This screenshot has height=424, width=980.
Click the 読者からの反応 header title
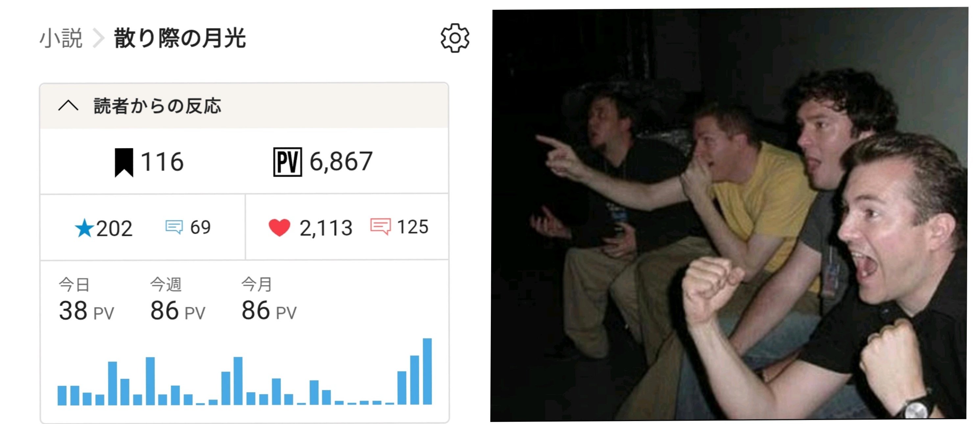[x=157, y=106]
